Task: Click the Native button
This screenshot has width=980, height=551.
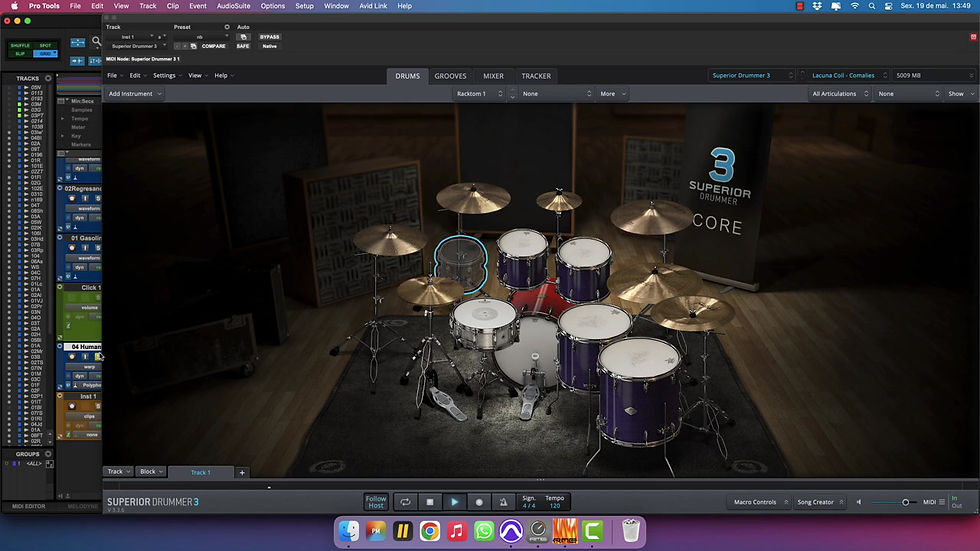Action: tap(269, 46)
